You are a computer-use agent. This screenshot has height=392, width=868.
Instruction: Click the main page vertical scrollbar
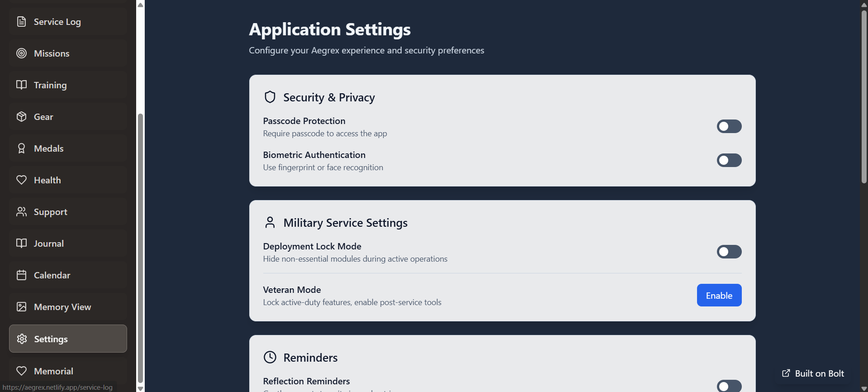pyautogui.click(x=864, y=95)
